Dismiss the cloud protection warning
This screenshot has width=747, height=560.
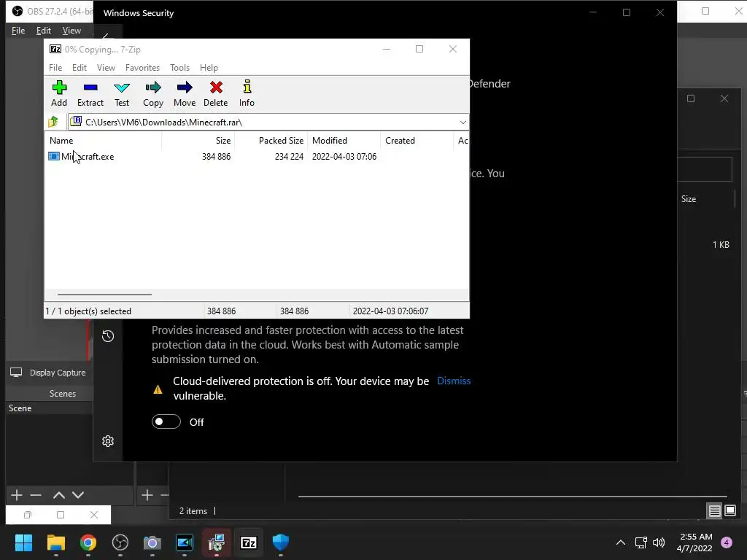[x=454, y=381]
